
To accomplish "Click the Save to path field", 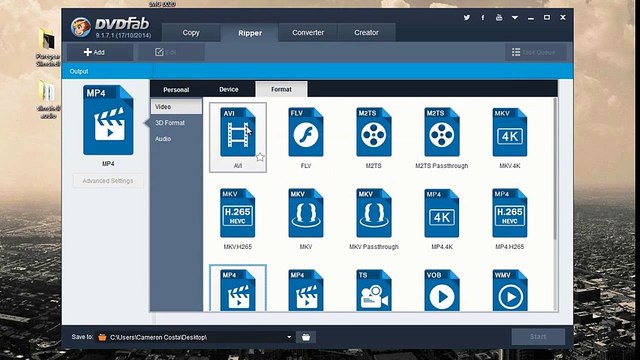I will point(195,337).
